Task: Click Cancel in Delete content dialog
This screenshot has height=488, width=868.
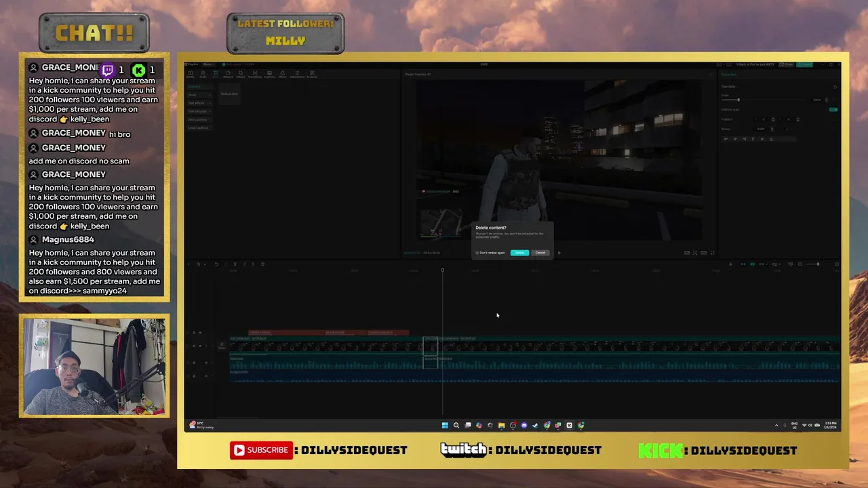Action: click(x=540, y=253)
